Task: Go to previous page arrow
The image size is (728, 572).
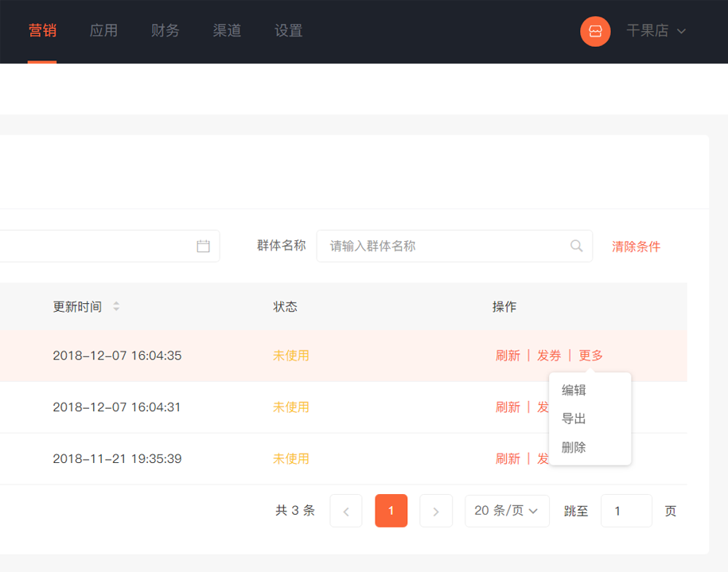Action: click(346, 511)
